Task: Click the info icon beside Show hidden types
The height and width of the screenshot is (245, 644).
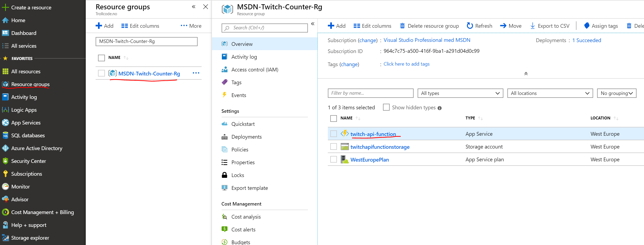Action: [439, 108]
